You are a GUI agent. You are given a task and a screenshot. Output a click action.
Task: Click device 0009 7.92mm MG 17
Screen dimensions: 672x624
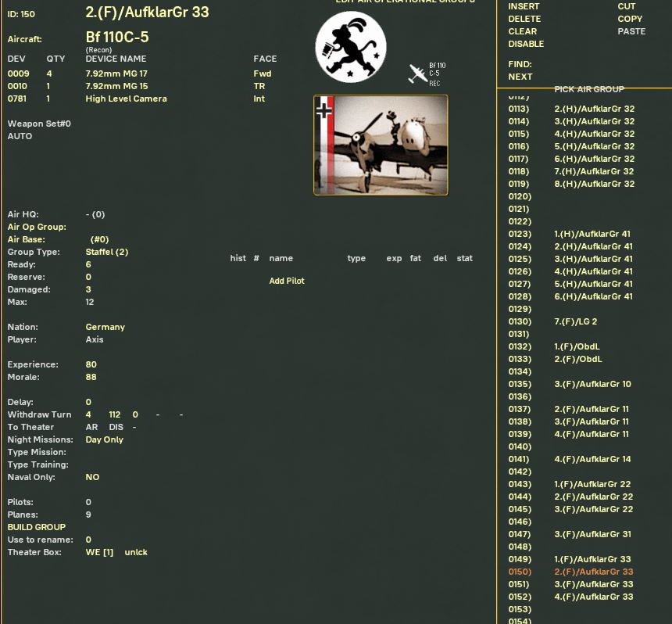tap(116, 74)
